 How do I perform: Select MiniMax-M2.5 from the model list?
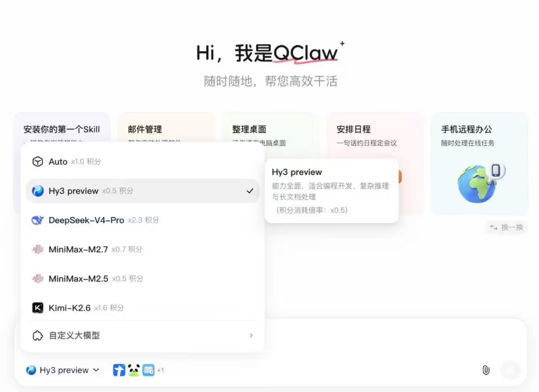tap(79, 278)
